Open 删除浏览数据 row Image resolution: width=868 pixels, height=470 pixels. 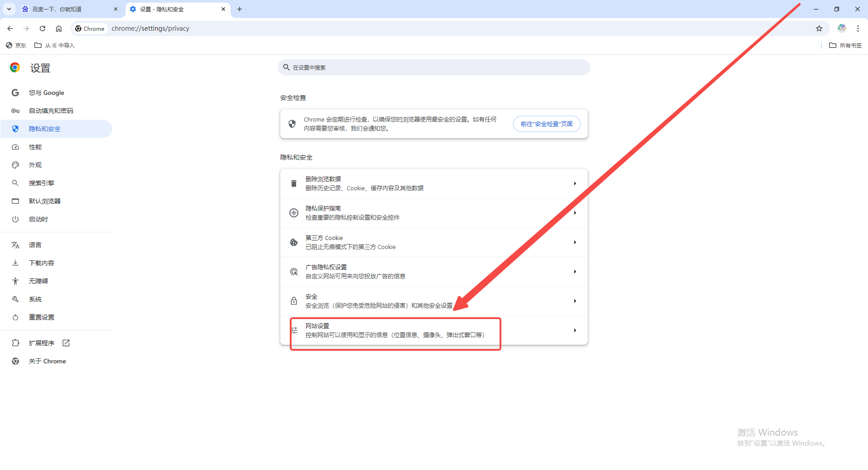[434, 183]
